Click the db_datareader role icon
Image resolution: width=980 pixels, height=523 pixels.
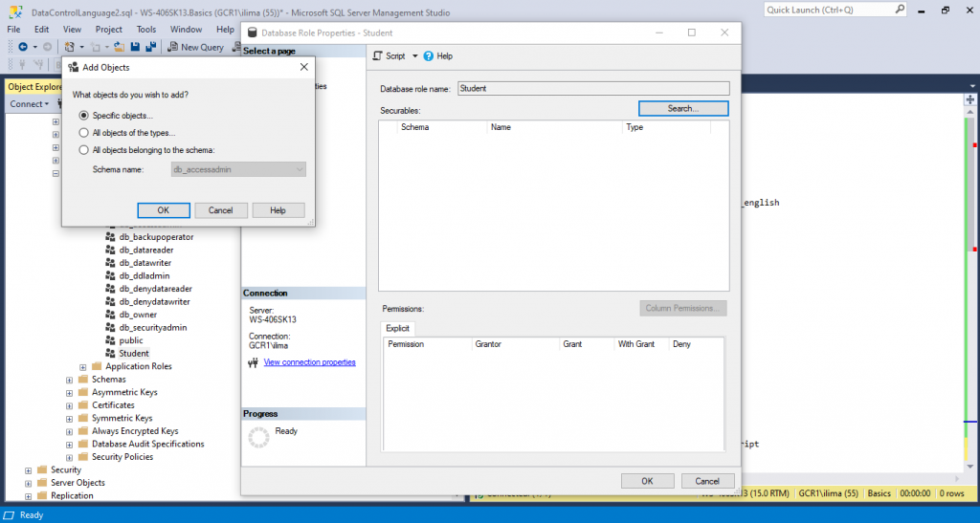pos(110,250)
